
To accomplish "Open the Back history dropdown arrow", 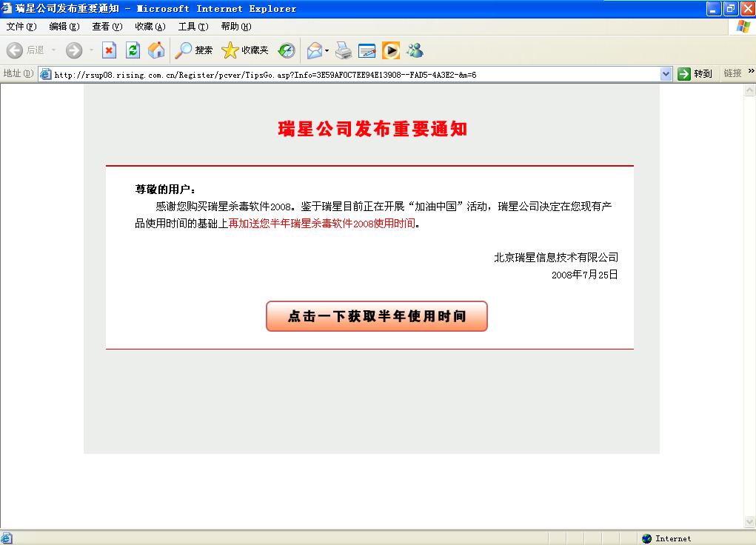I will pyautogui.click(x=53, y=50).
